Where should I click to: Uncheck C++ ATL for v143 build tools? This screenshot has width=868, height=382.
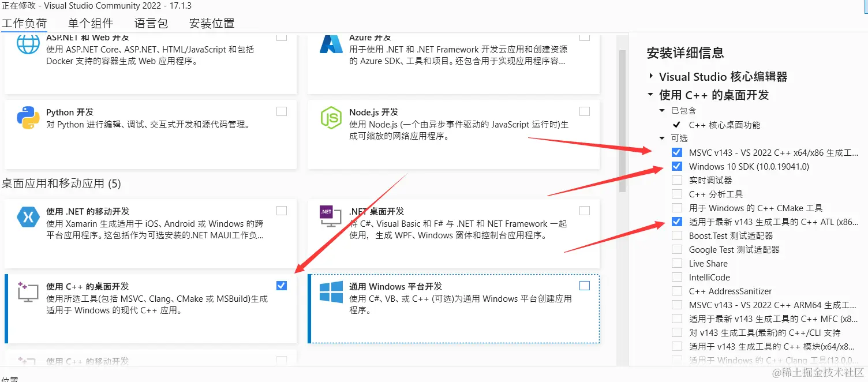point(677,222)
